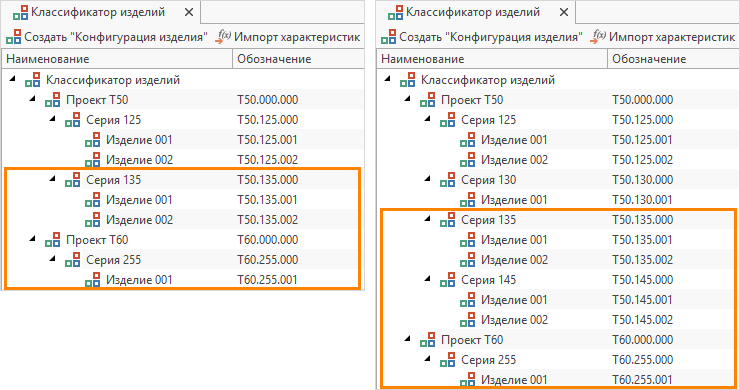
Task: Collapse Серия 125 in the left tree
Action: tap(52, 119)
